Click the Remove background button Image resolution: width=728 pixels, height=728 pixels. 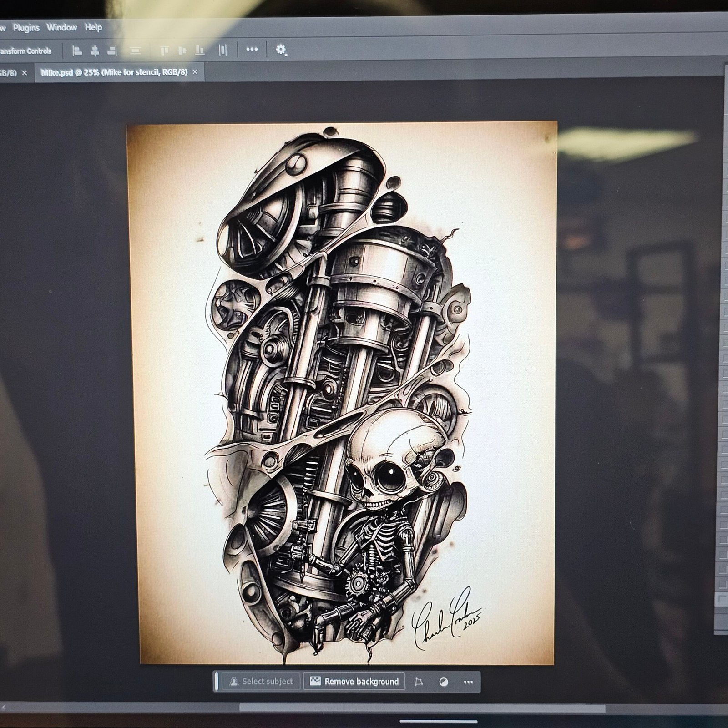click(354, 681)
